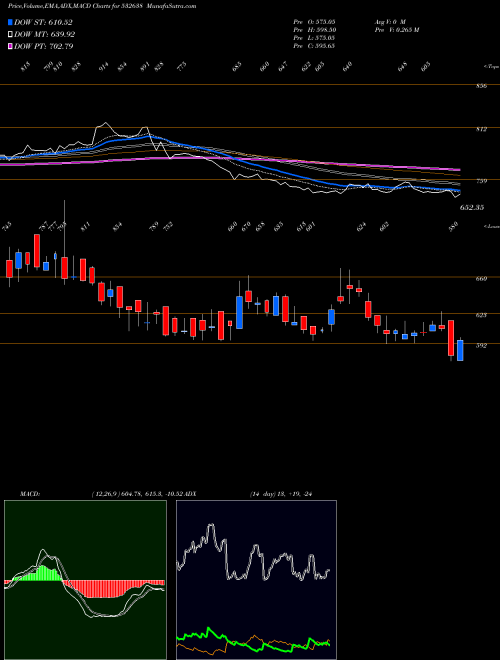Viewport: 500px width, 660px height.
Task: Click the 592 price level label
Action: click(483, 346)
